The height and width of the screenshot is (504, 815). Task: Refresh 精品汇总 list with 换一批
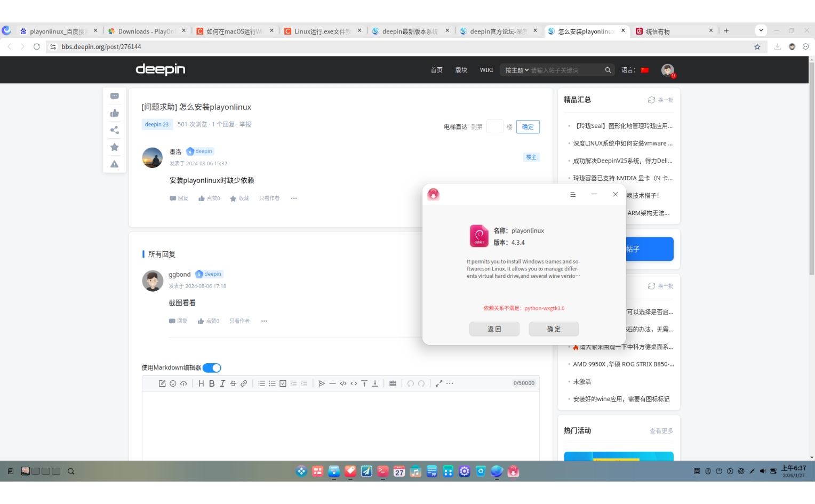(661, 100)
